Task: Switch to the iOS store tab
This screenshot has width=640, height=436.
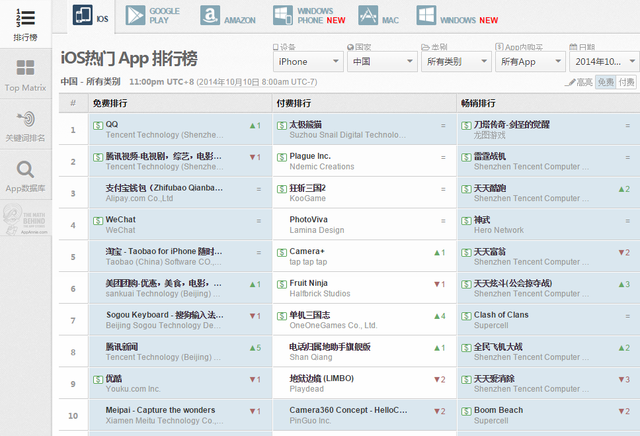Action: [x=91, y=16]
